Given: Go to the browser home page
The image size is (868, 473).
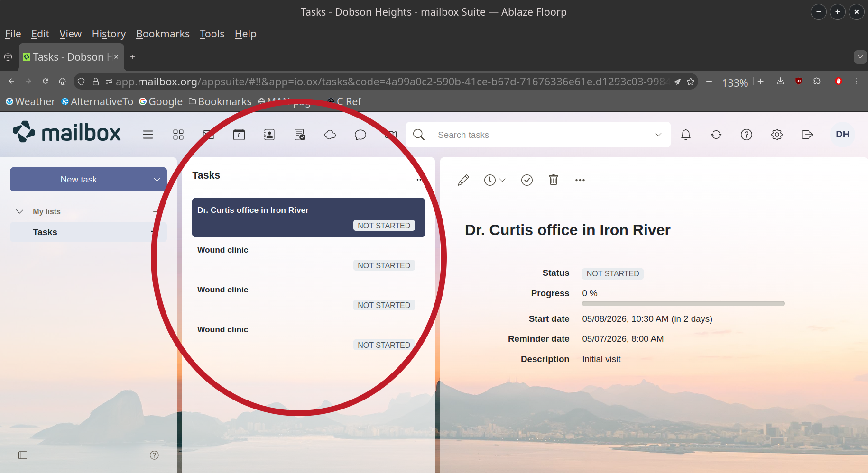Looking at the screenshot, I should coord(62,81).
